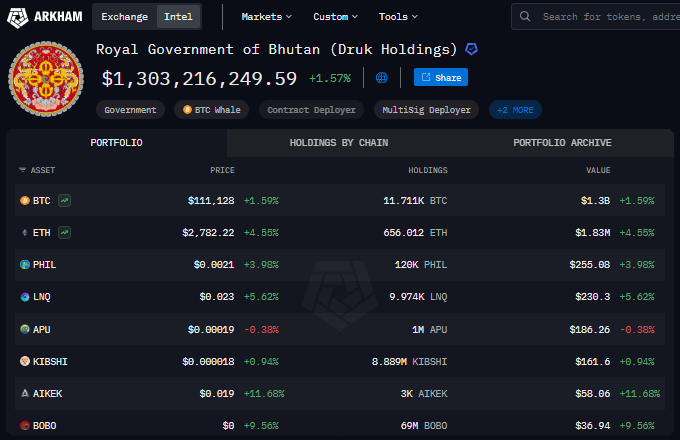
Task: Click the ASSET column header label
Action: 42,170
